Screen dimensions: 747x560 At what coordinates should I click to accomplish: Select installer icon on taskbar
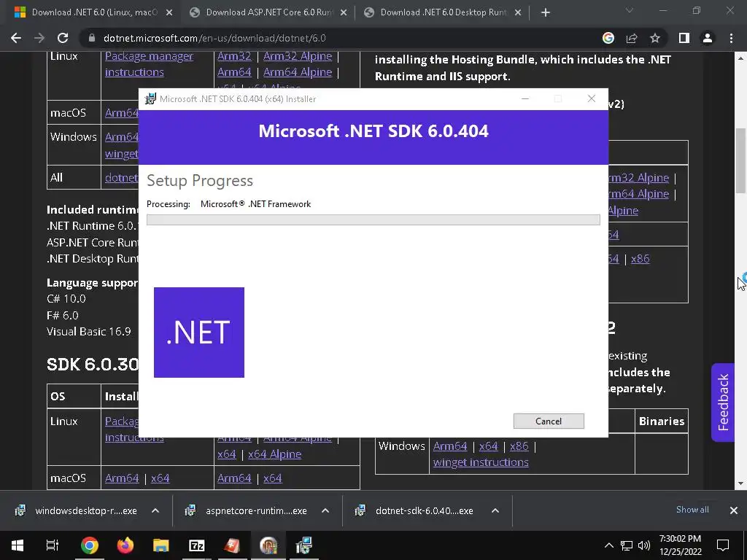[303, 545]
